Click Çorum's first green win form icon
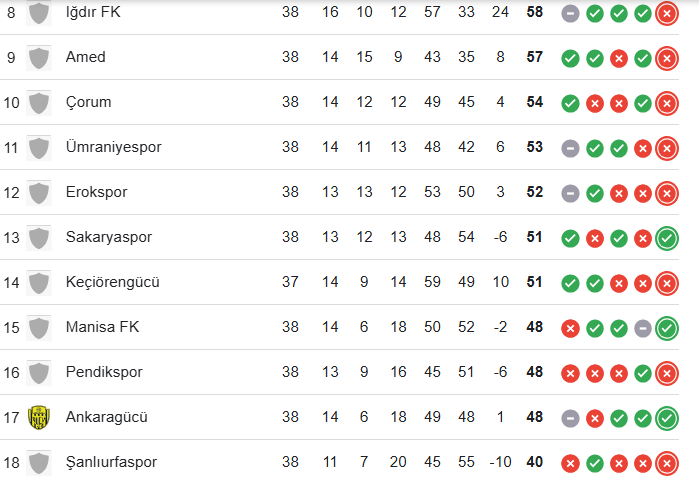 [570, 103]
